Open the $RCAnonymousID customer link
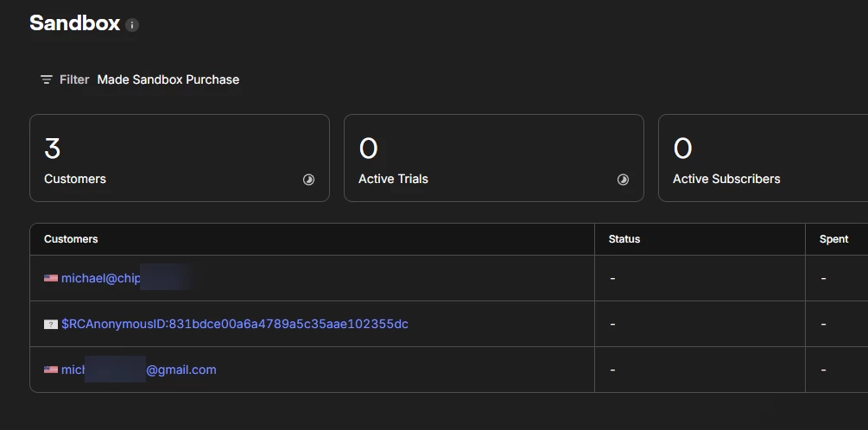The height and width of the screenshot is (430, 868). click(235, 324)
